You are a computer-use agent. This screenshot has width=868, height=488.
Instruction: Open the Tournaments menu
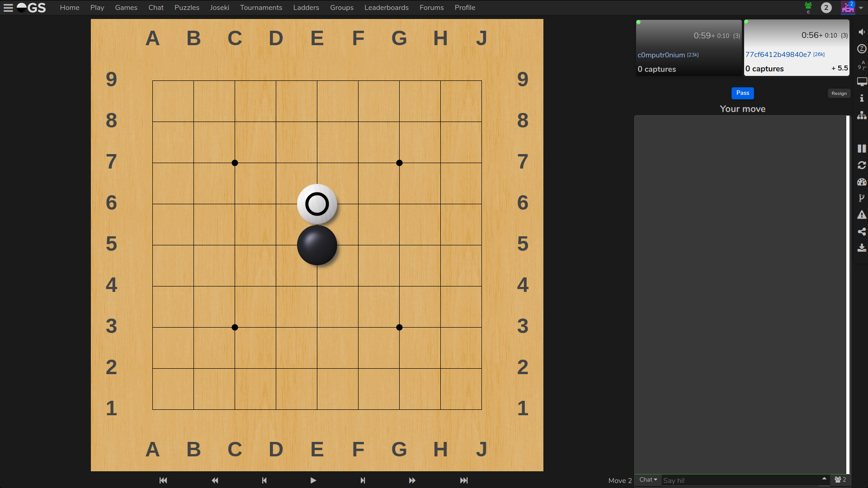(x=261, y=8)
